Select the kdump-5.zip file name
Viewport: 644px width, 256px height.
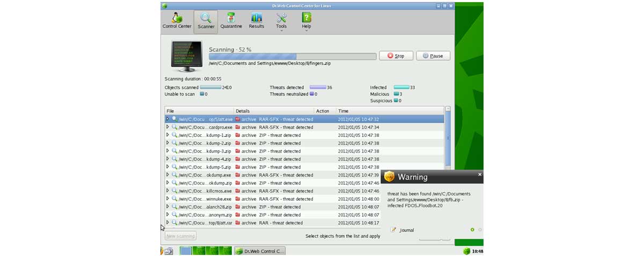point(205,167)
